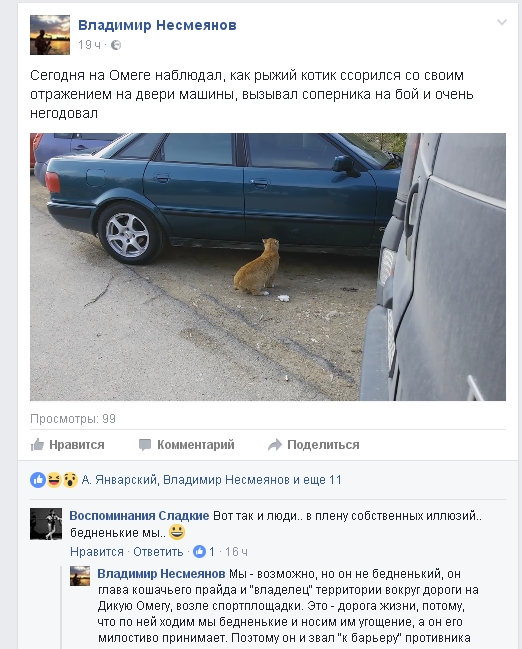
Task: Open the 19 ч post timestamp
Action: tap(89, 45)
